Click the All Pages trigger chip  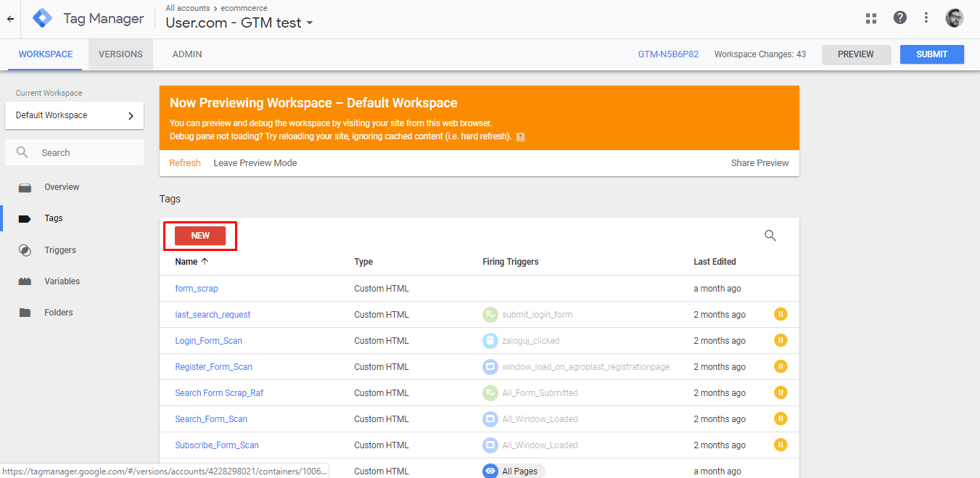[x=514, y=471]
